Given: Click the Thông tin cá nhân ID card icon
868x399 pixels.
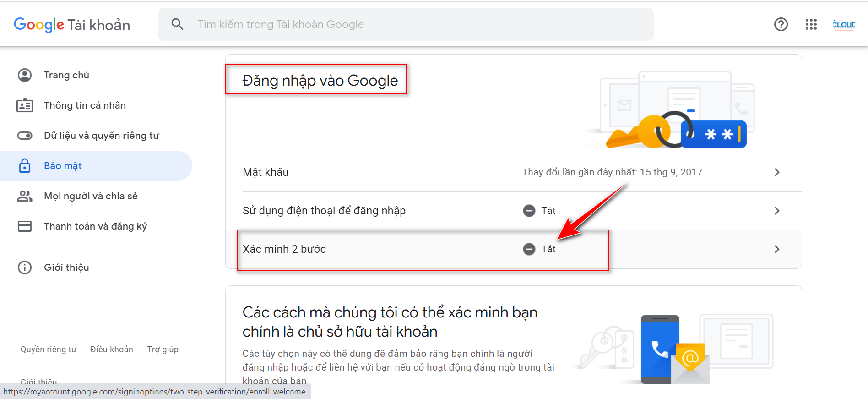Looking at the screenshot, I should (25, 105).
